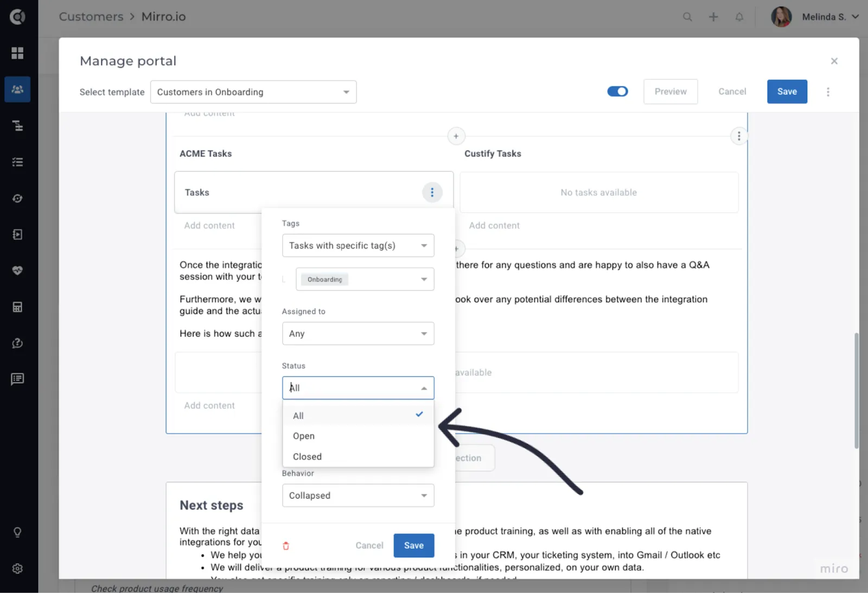This screenshot has height=593, width=868.
Task: Collapse the Status dropdown arrow
Action: (x=424, y=388)
